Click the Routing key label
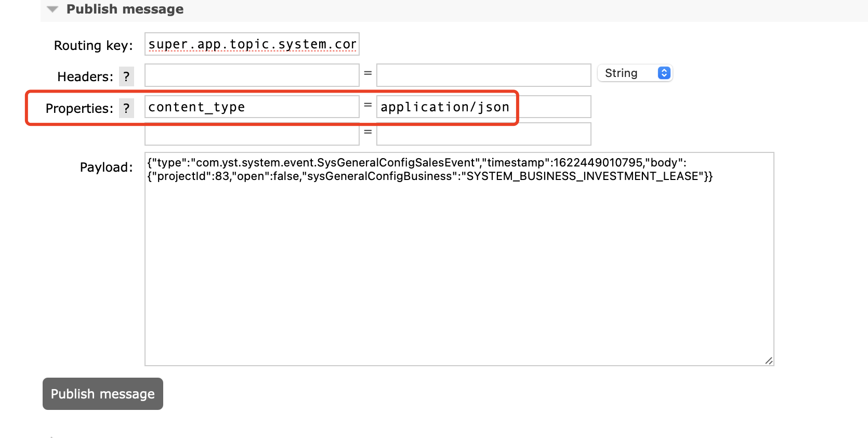The image size is (868, 438). tap(93, 46)
